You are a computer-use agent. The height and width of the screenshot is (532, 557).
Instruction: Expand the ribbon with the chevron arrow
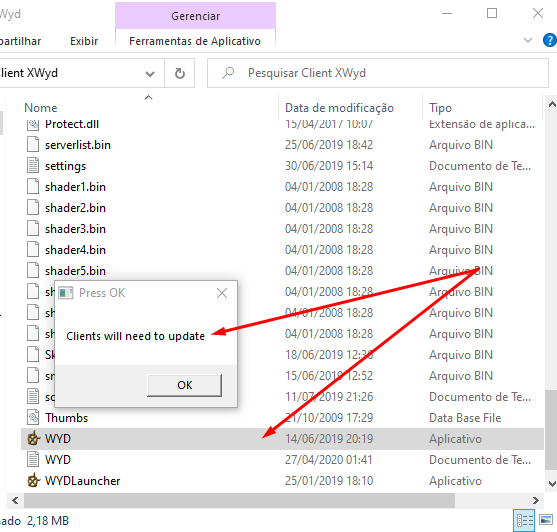[x=528, y=40]
